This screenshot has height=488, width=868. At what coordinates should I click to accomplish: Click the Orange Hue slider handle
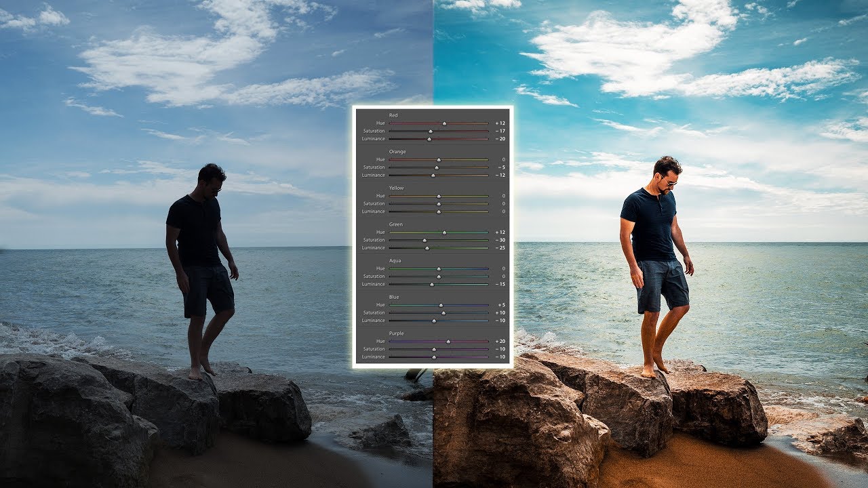click(439, 159)
